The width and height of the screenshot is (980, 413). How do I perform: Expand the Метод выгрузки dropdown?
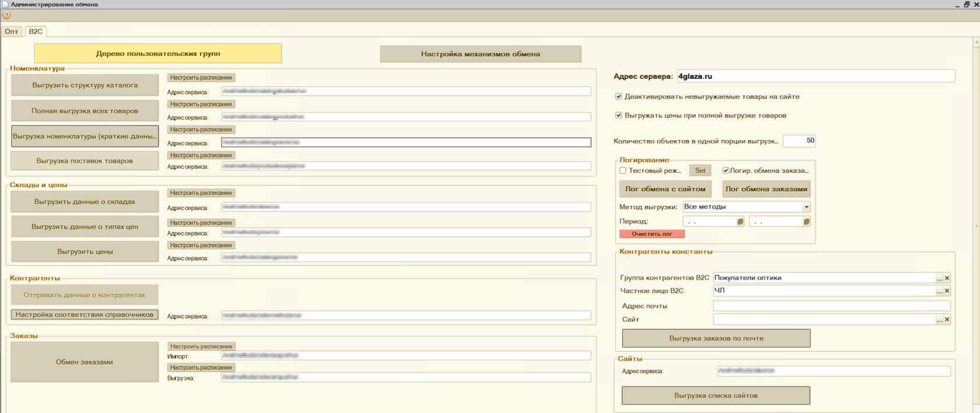point(806,207)
